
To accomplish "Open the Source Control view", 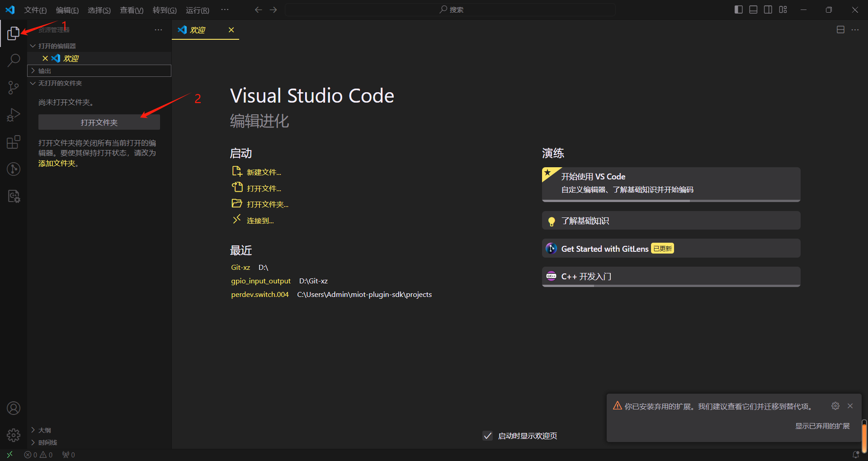I will [14, 88].
